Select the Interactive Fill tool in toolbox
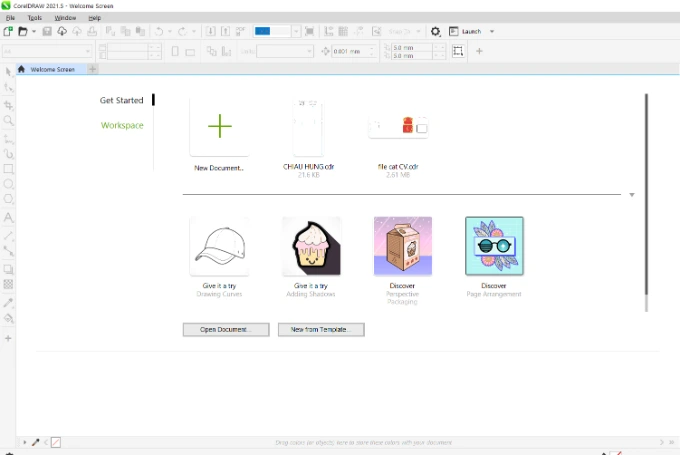This screenshot has height=455, width=680. [x=8, y=318]
